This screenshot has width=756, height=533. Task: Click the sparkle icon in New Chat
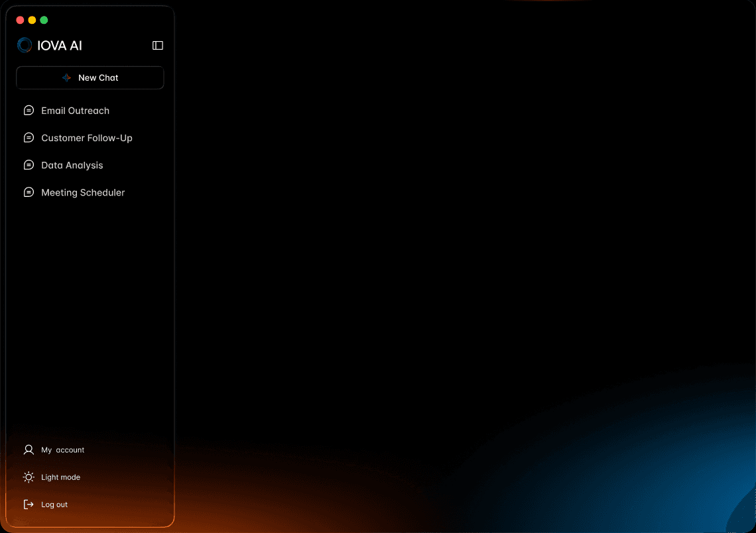click(66, 78)
